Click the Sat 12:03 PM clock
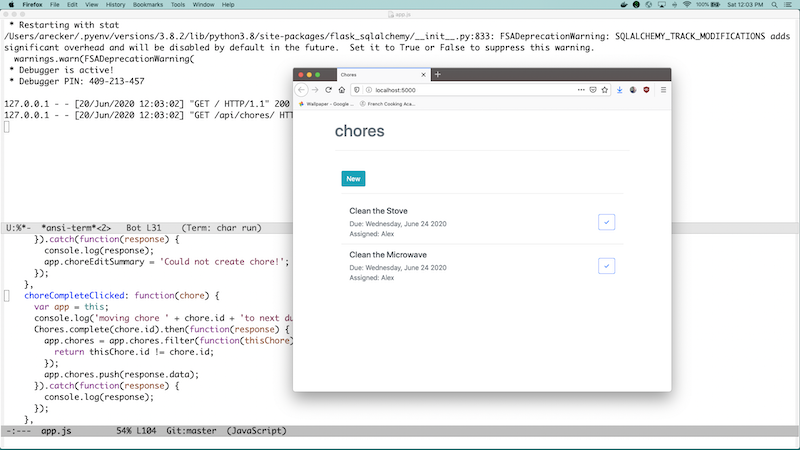This screenshot has width=800, height=450. [745, 5]
